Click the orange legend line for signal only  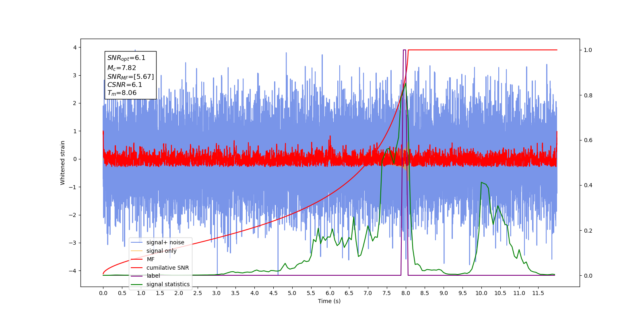[x=137, y=251]
